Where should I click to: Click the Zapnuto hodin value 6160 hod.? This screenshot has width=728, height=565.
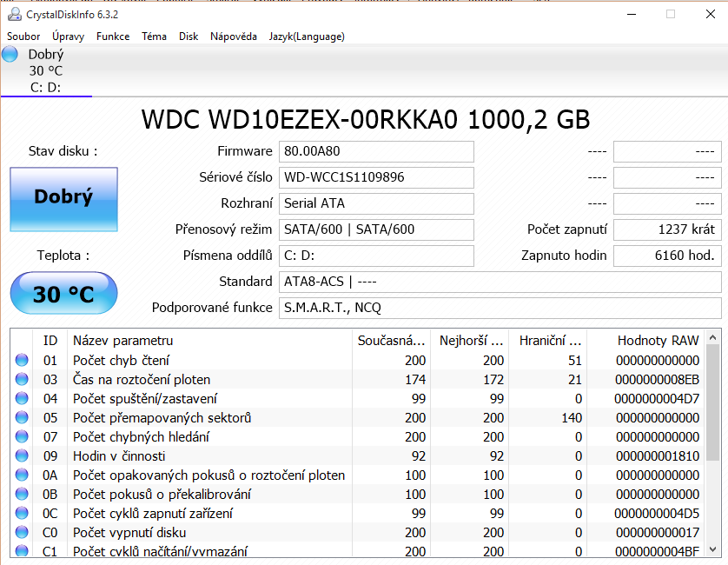667,256
